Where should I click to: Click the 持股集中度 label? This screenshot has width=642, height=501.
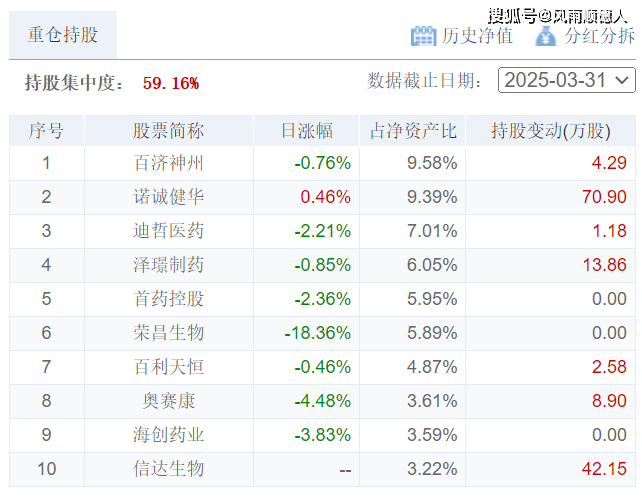[74, 83]
